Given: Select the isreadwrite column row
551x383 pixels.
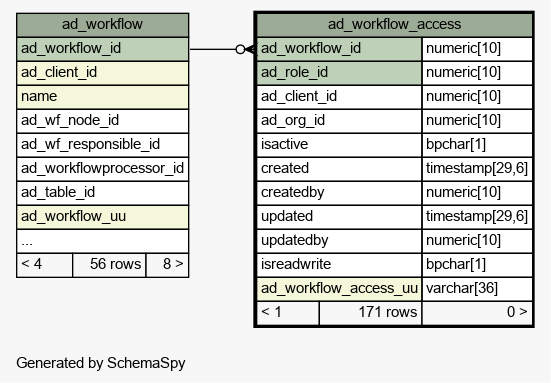Looking at the screenshot, I should tap(394, 265).
